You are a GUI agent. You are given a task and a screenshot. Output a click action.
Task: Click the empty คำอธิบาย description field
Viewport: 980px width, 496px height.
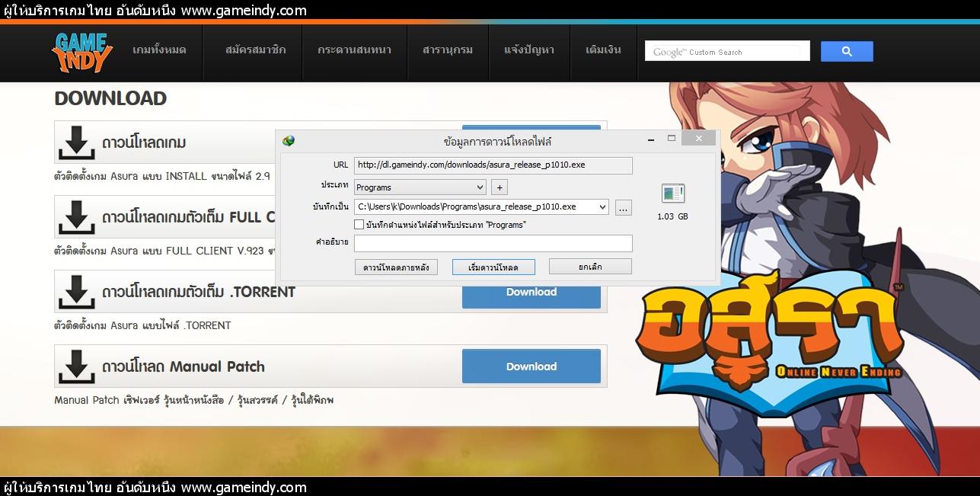pos(493,243)
